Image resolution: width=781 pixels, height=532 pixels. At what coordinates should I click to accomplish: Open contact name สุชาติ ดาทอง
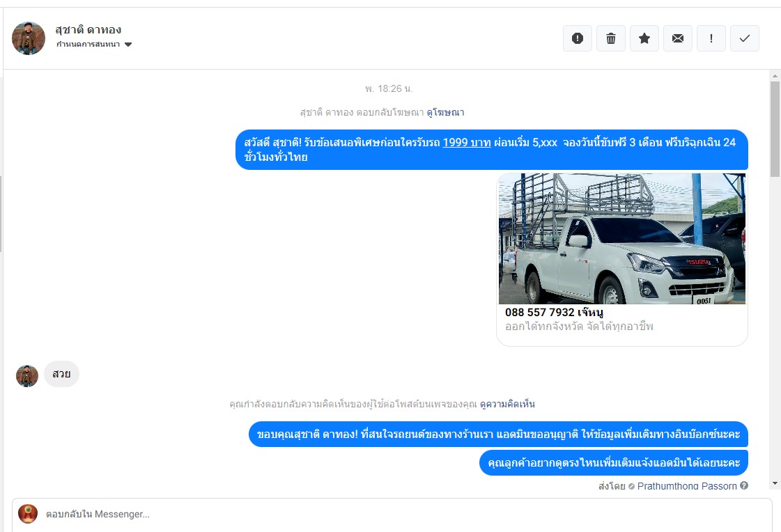click(88, 30)
